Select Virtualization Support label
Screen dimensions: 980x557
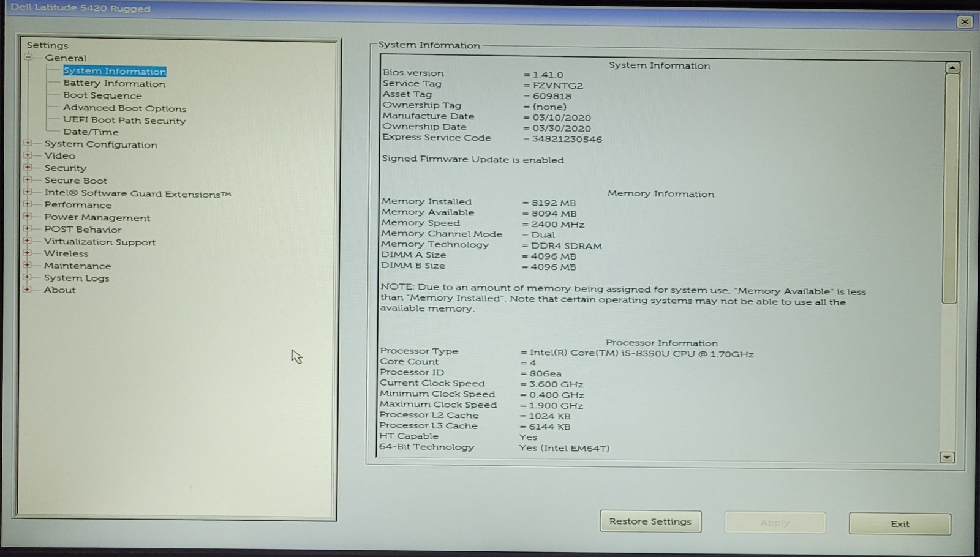click(100, 242)
